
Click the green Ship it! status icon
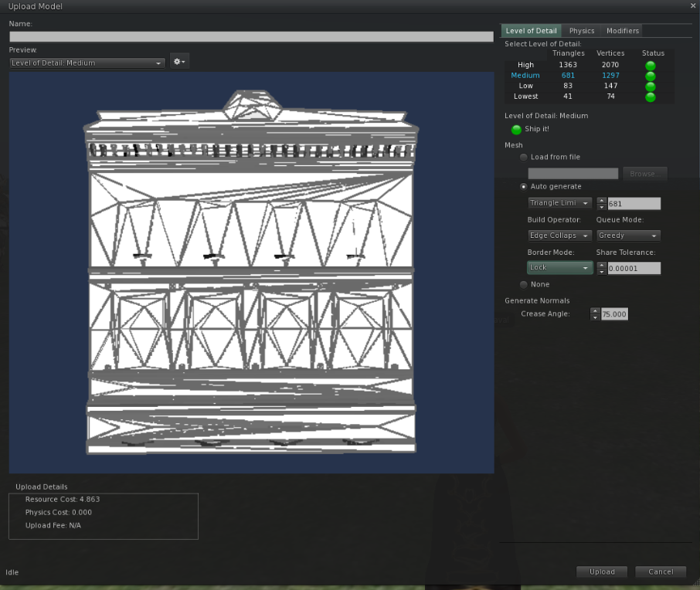point(516,129)
